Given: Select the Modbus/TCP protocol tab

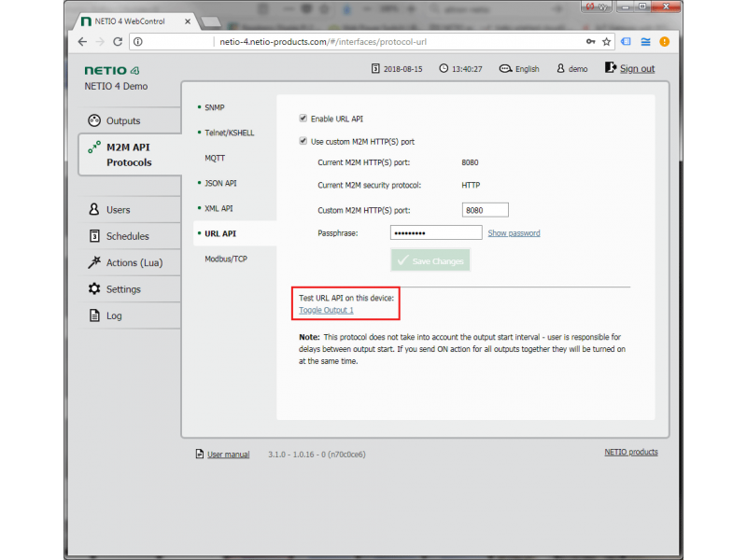Looking at the screenshot, I should tap(226, 259).
